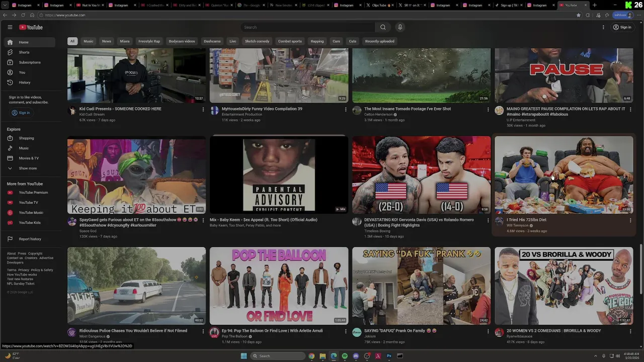Start voice search with microphone icon
Image resolution: width=644 pixels, height=362 pixels.
400,27
